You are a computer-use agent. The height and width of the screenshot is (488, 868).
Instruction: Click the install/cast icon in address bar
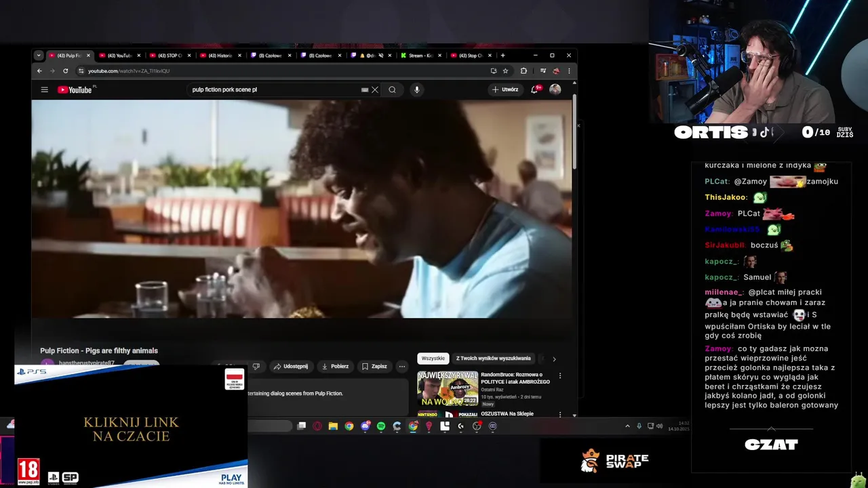[494, 70]
